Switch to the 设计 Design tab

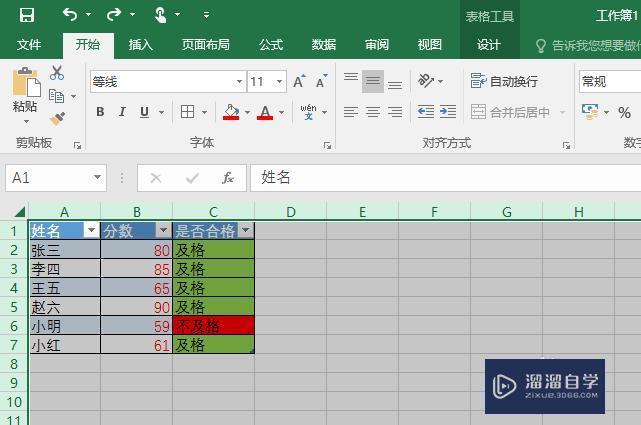pos(489,45)
